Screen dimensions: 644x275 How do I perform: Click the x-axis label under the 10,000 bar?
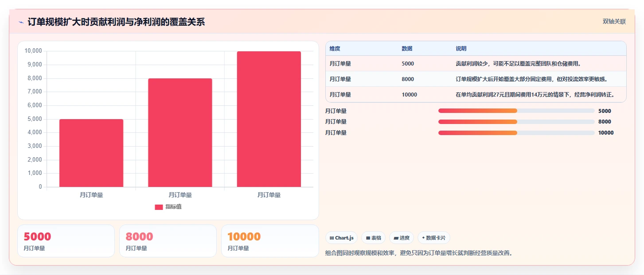pyautogui.click(x=269, y=195)
